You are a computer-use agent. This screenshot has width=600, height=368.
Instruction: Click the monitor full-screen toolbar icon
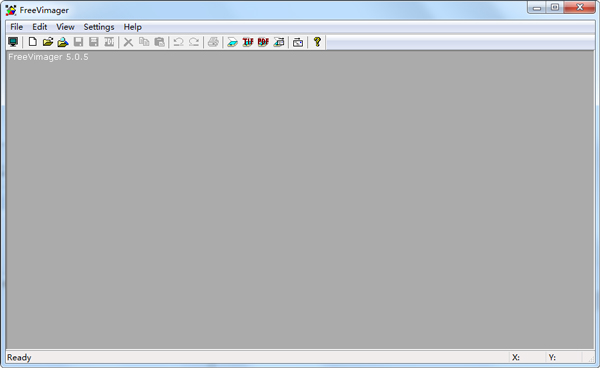coord(13,42)
